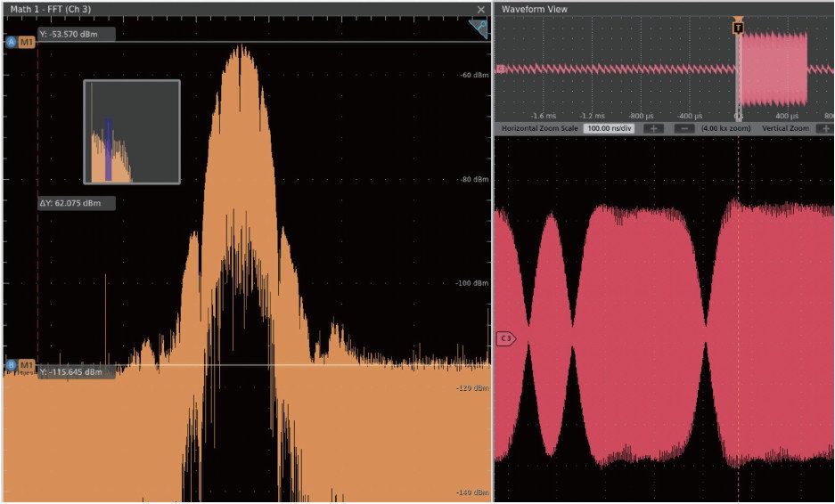Screen dimensions: 835x504
Task: Click the Y: -115.645 dBm cursor readout
Action: pos(76,371)
